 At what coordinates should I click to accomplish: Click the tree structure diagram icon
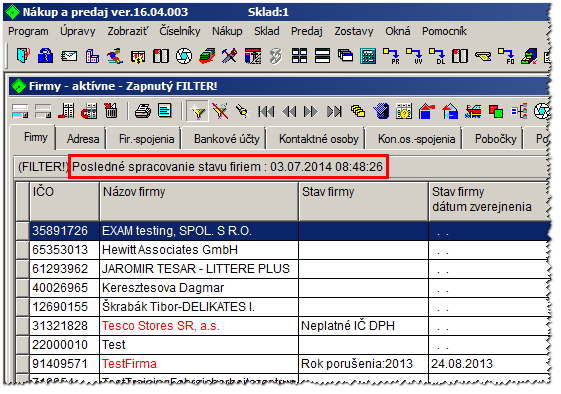pyautogui.click(x=519, y=111)
